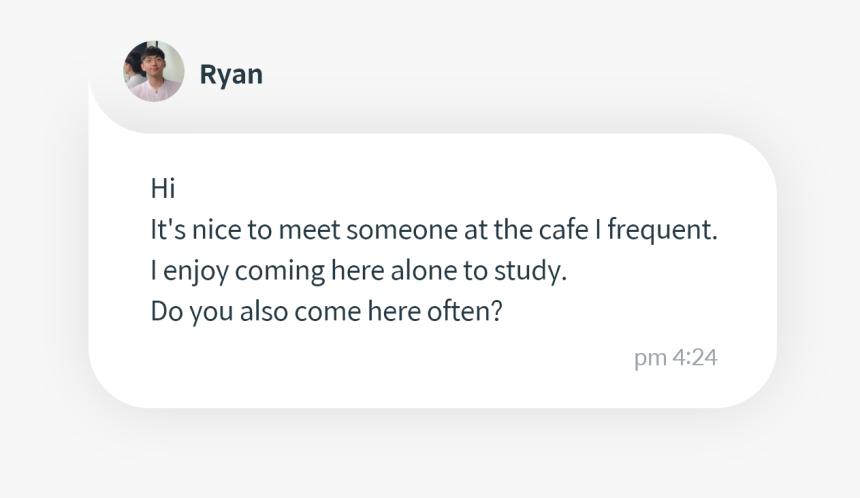The image size is (860, 498).
Task: Click the word 'frequent.' in the message
Action: [x=662, y=230]
